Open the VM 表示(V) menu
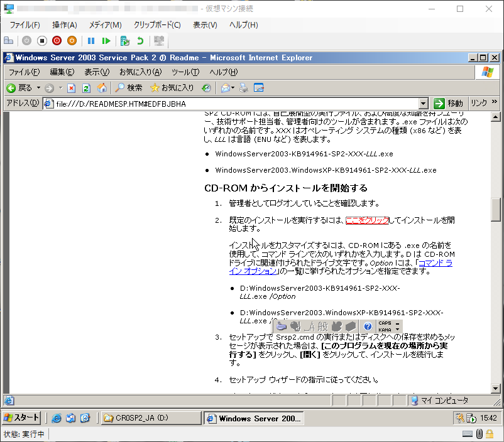The height and width of the screenshot is (442, 504). point(205,24)
